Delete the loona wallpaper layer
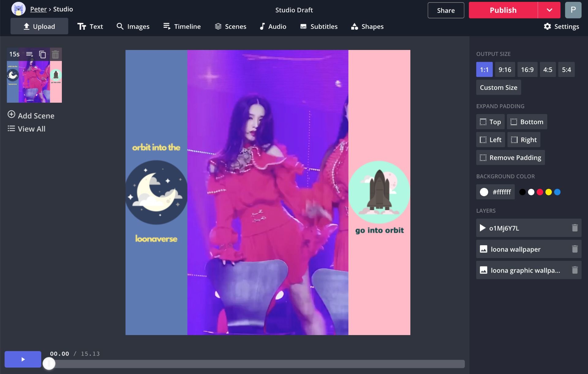 pos(575,249)
